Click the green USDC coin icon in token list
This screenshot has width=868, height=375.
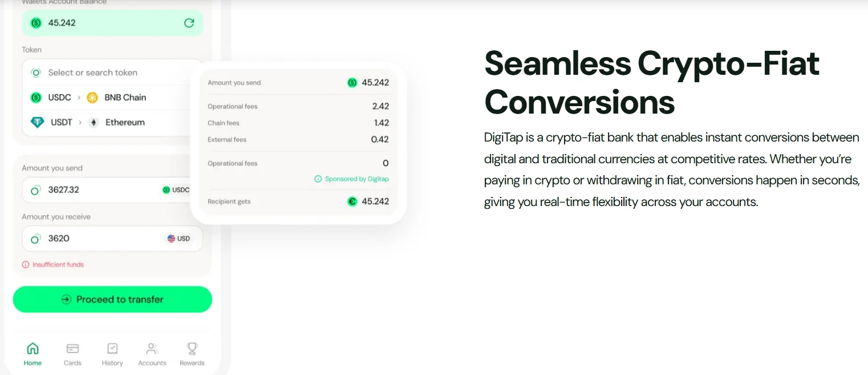coord(36,98)
